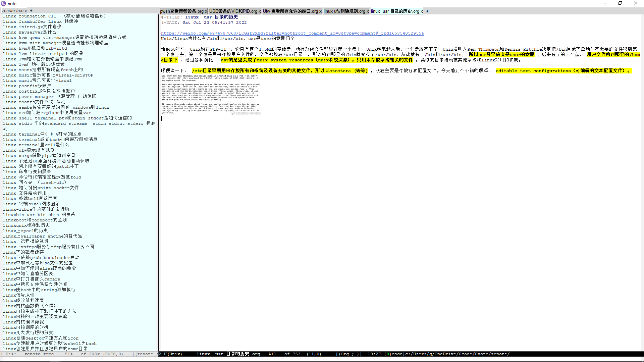Close the linux usr 目录的历史.org tab

tap(422, 11)
